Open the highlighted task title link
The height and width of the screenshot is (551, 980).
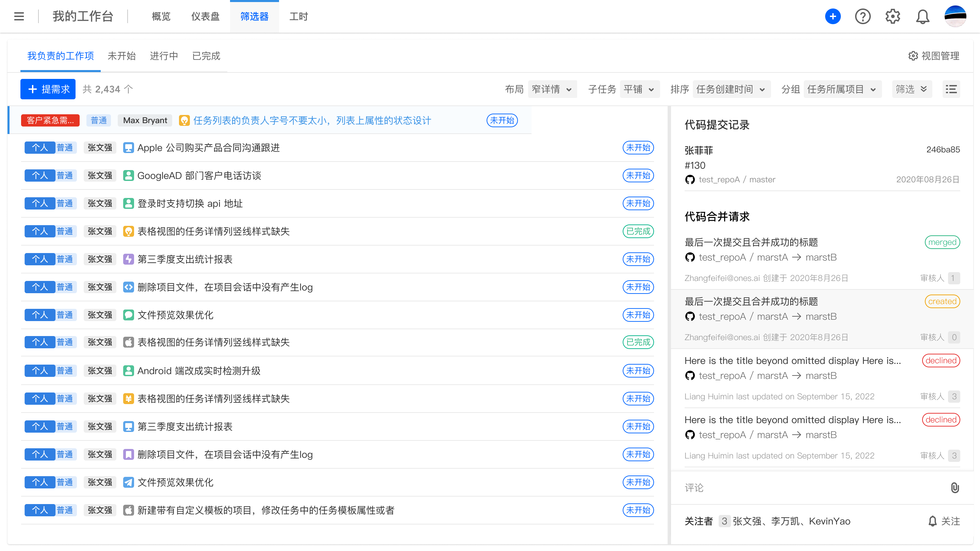coord(312,120)
